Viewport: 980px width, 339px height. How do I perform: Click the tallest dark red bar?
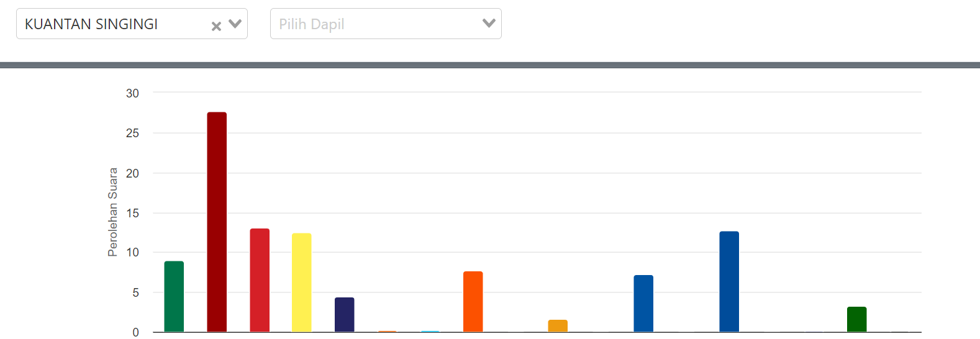coord(217,222)
